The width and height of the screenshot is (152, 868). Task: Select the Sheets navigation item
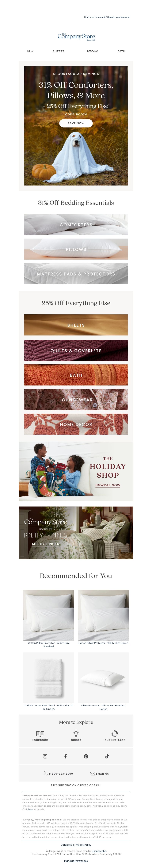(59, 52)
